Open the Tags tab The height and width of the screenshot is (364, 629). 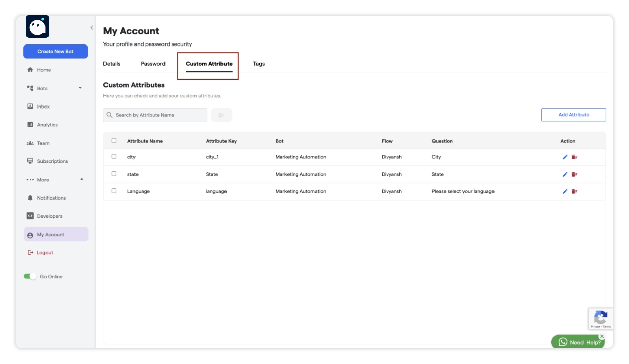[259, 64]
